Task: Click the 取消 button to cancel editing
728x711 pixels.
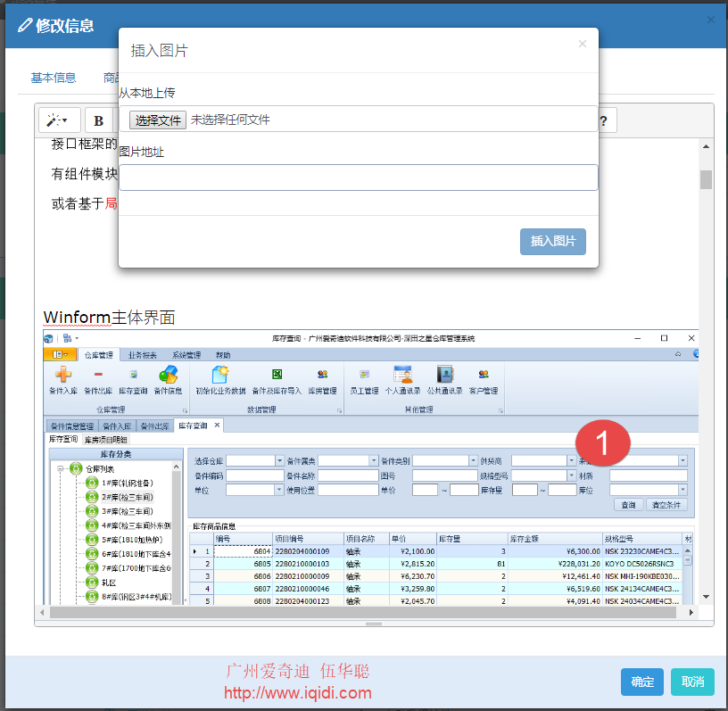Action: [x=692, y=682]
